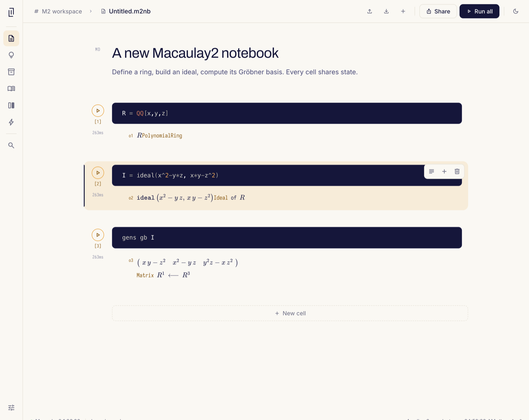Open the lightning bolt panel in sidebar
Screen dimensions: 529x420
[x=11, y=122]
